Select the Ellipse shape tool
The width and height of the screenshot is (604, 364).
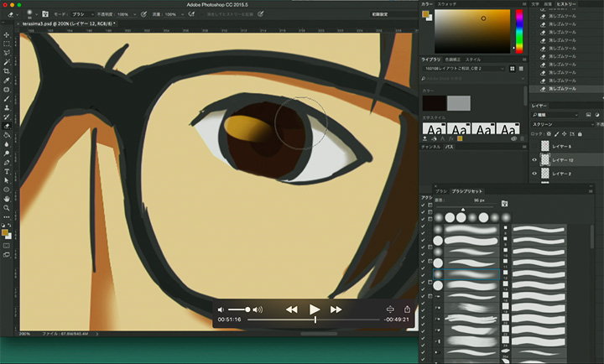click(x=7, y=190)
